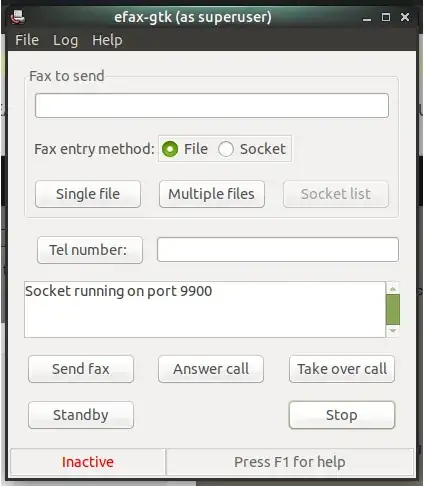The image size is (424, 486).
Task: Click the Send fax button
Action: click(81, 369)
